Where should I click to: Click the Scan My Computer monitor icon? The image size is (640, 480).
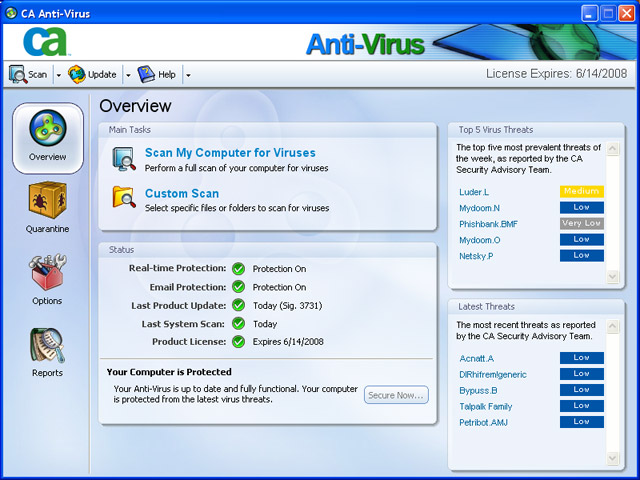(x=124, y=159)
